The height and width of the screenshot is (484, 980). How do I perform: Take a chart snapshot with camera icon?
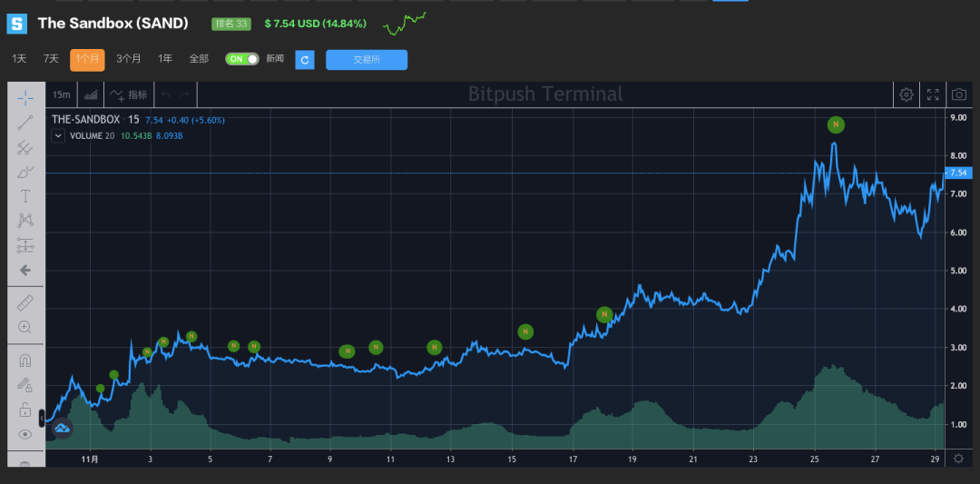(959, 95)
